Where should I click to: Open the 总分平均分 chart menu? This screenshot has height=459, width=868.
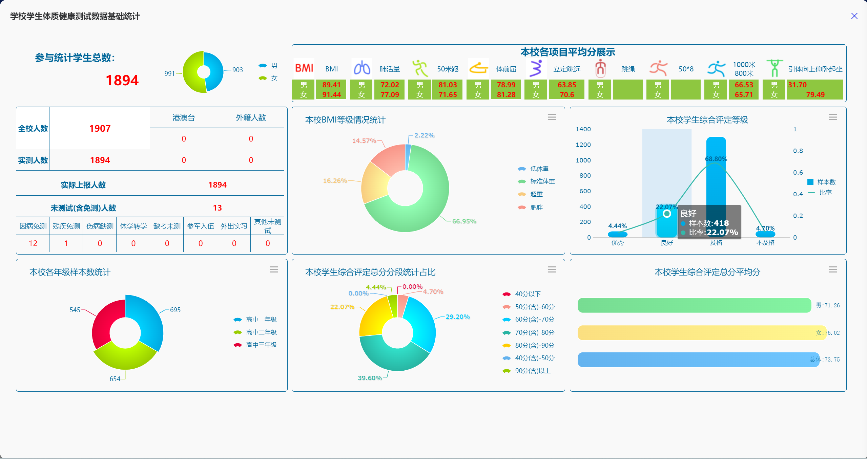(x=832, y=269)
